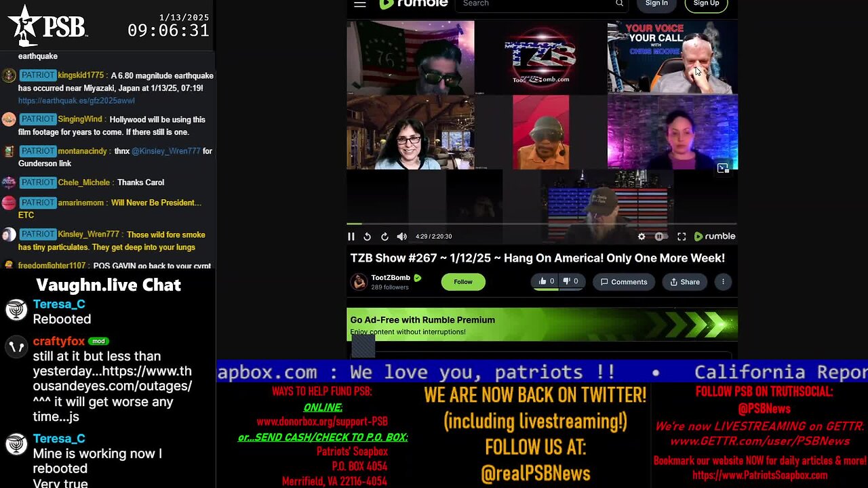Click craftyfox username in Vaughn chat
Viewport: 868px width, 488px height.
(x=59, y=342)
